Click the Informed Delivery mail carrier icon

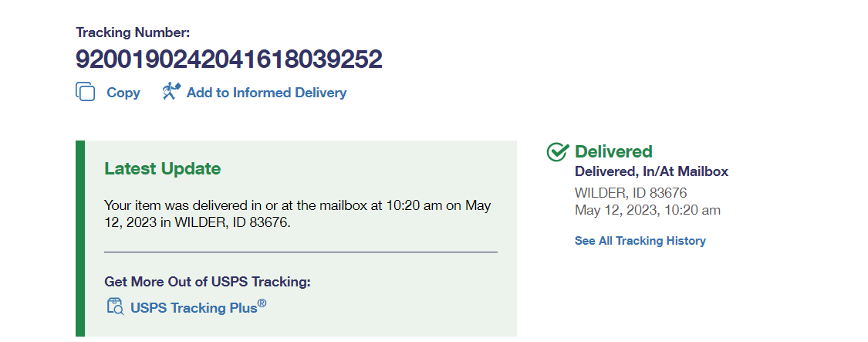(x=171, y=92)
